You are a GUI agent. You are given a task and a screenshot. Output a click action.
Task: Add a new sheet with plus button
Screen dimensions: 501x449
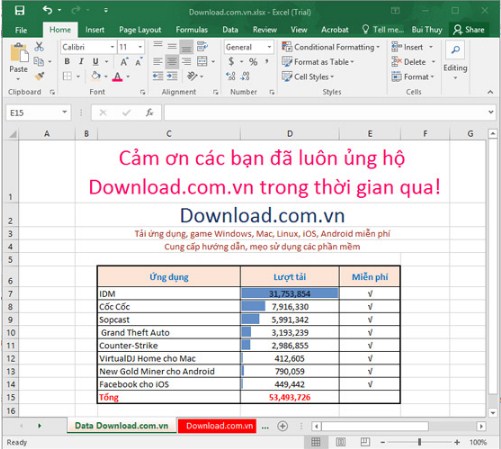(x=283, y=426)
